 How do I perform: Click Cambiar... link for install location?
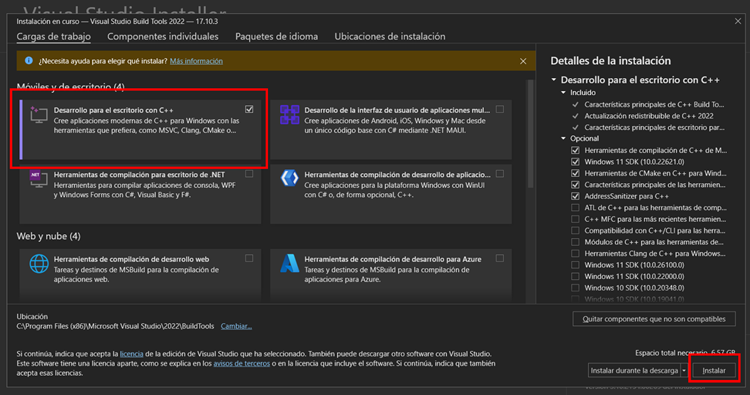click(236, 326)
